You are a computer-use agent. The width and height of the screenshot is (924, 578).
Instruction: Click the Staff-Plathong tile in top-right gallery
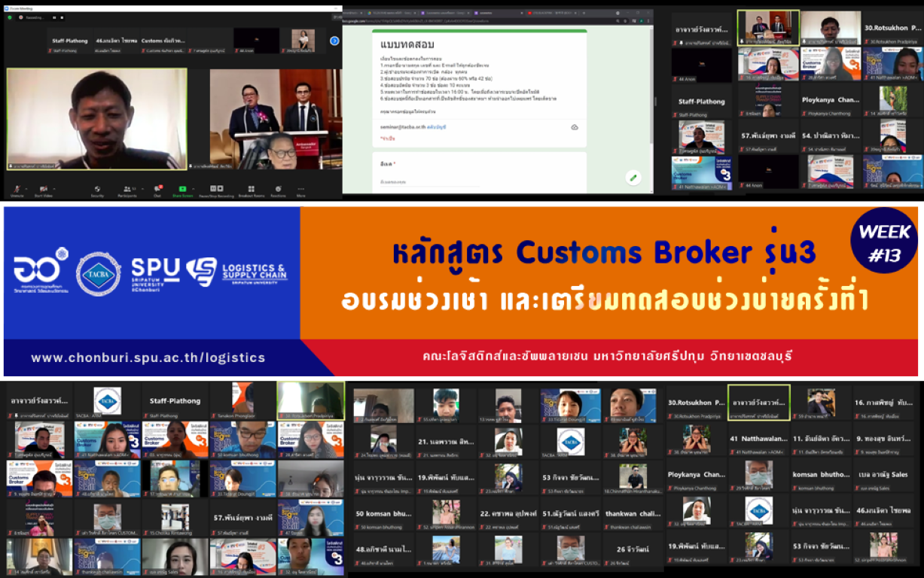(702, 100)
